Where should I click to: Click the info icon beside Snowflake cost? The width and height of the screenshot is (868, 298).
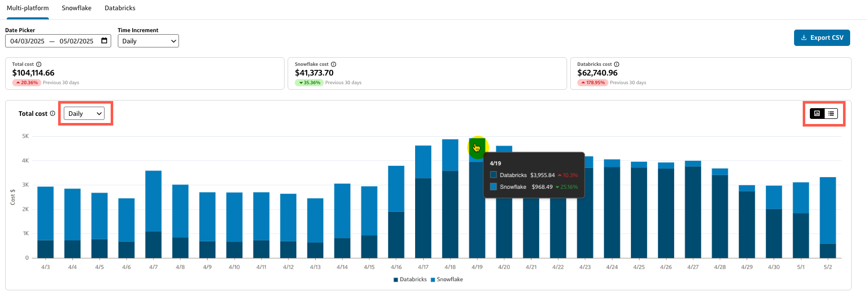tap(334, 64)
